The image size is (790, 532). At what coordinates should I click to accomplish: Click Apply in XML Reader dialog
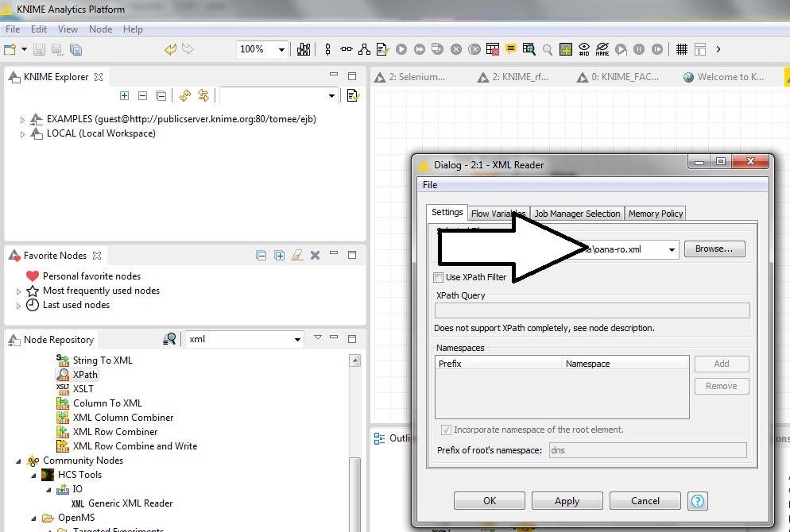[x=567, y=501]
